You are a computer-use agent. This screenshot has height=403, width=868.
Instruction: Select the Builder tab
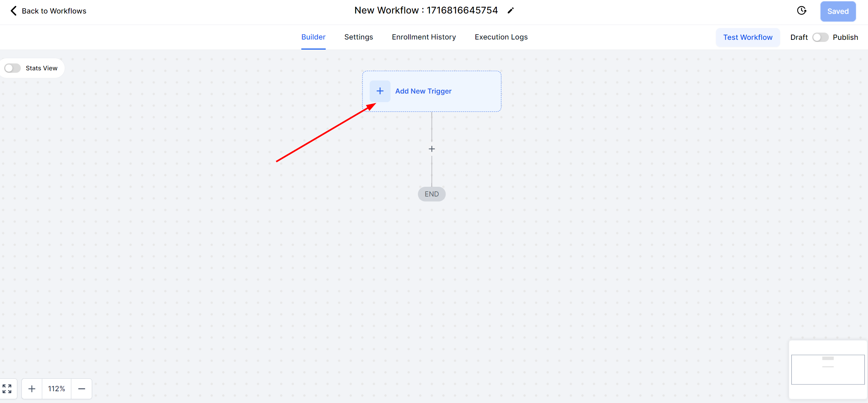click(x=313, y=37)
